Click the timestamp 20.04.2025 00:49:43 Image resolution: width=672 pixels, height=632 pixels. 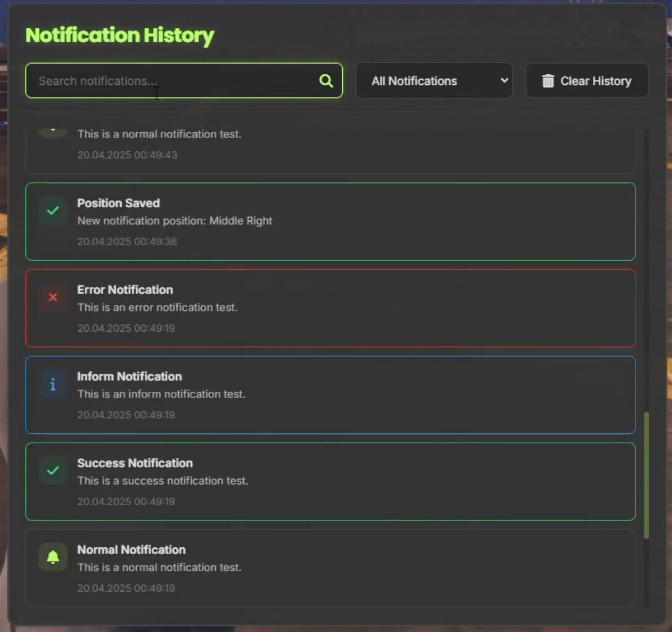127,155
